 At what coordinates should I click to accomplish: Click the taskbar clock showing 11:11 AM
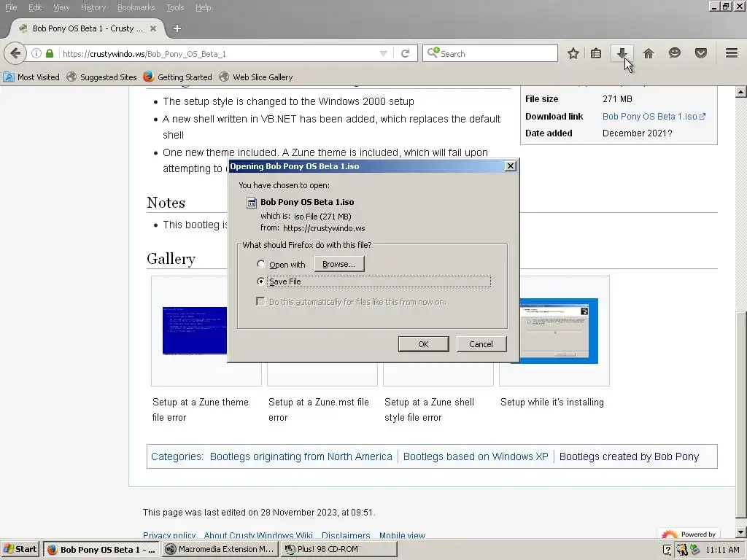pyautogui.click(x=723, y=550)
